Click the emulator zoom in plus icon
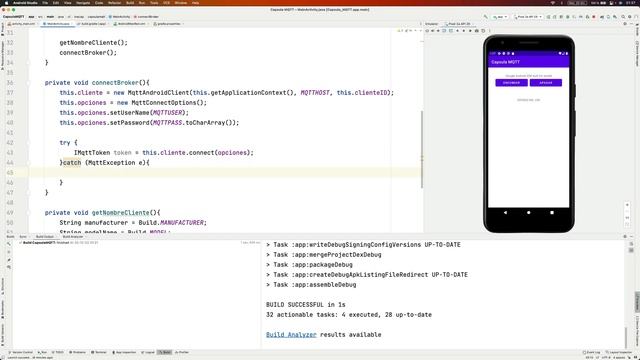Image resolution: width=640 pixels, height=360 pixels. pyautogui.click(x=627, y=205)
